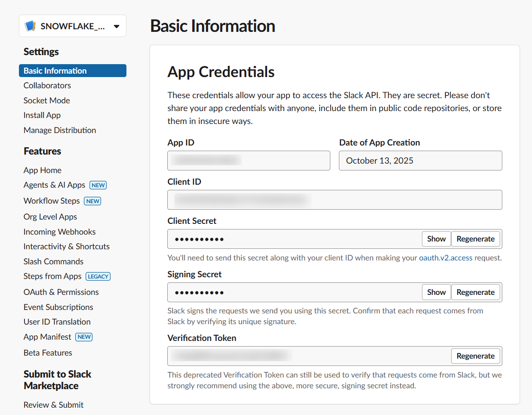Image resolution: width=532 pixels, height=415 pixels.
Task: Regenerate the Signing Secret
Action: (475, 292)
